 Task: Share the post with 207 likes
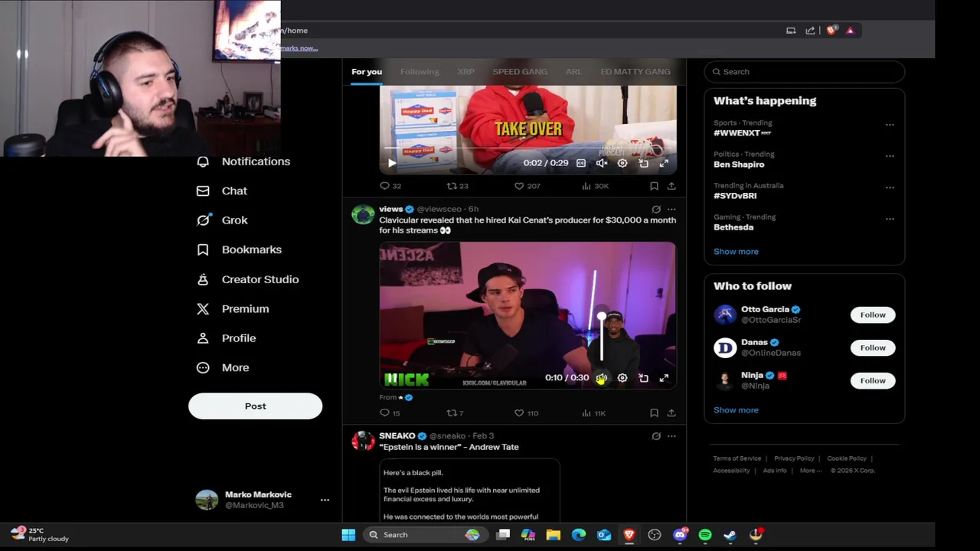pyautogui.click(x=671, y=186)
